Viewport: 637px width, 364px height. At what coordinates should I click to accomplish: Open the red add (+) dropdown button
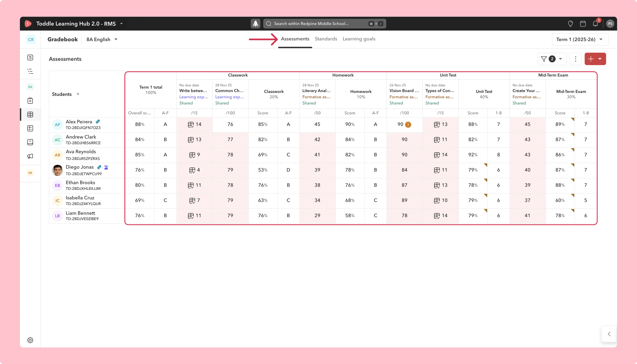(595, 59)
